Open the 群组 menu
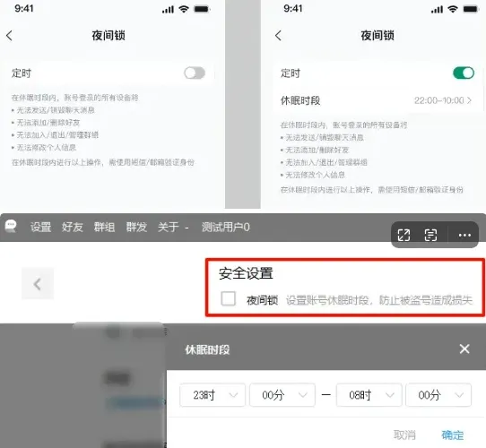This screenshot has height=448, width=486. 104,227
